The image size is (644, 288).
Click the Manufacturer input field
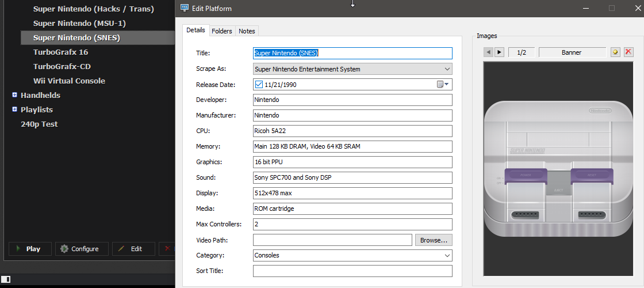[x=352, y=116]
